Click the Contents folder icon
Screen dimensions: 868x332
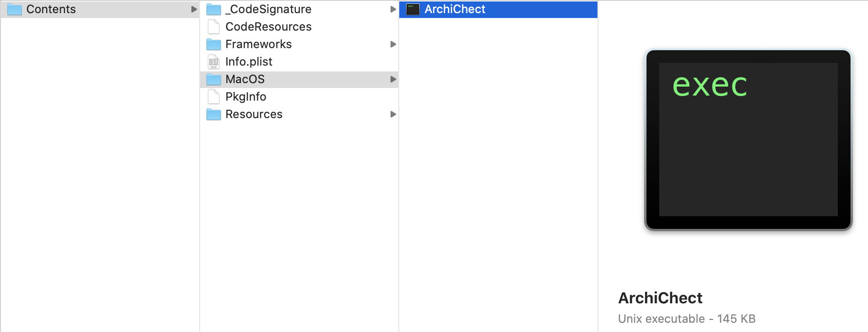tap(15, 9)
